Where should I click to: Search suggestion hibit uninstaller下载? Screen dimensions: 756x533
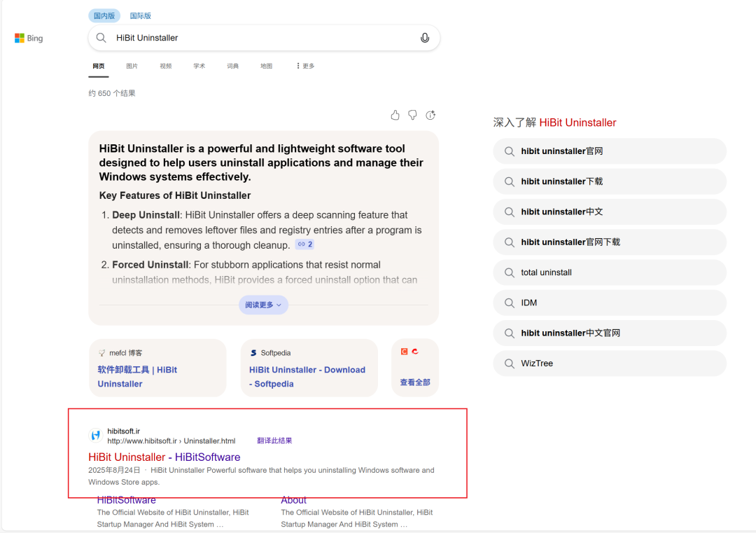click(x=610, y=181)
